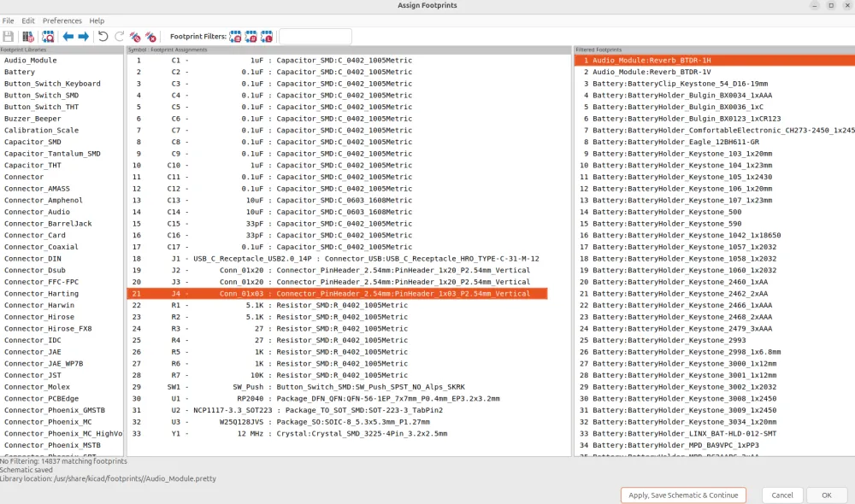
Task: Go to previous unassociated symbol arrow
Action: point(68,37)
